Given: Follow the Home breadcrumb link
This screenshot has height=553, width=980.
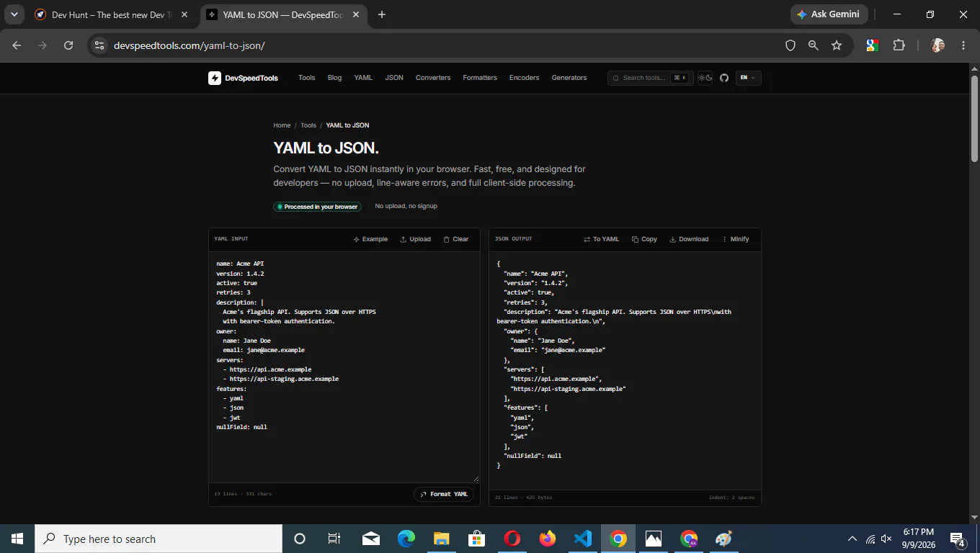Looking at the screenshot, I should [282, 125].
